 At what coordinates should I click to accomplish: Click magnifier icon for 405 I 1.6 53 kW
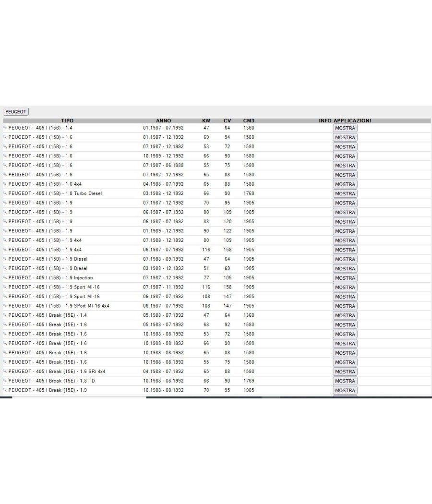pos(5,146)
